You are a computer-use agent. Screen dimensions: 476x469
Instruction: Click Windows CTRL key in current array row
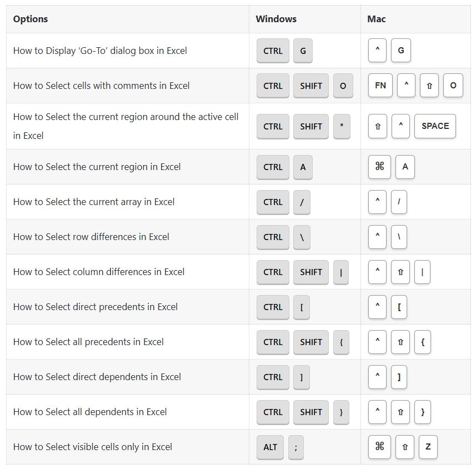pyautogui.click(x=273, y=202)
